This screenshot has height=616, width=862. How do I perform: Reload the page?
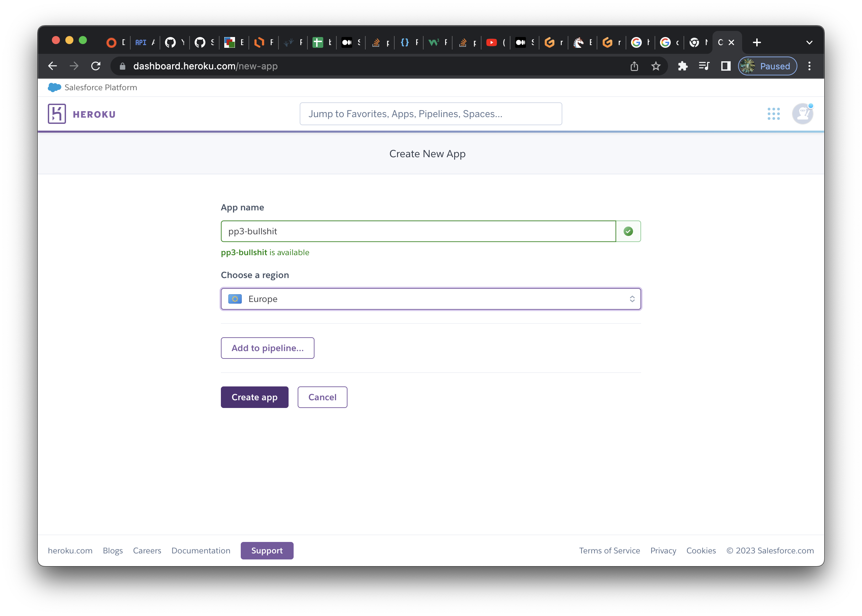[96, 66]
